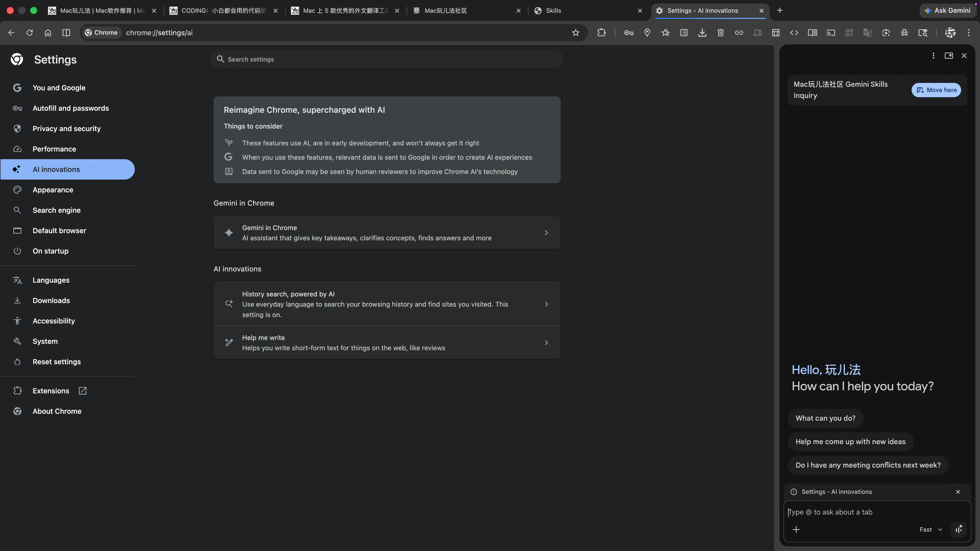Viewport: 980px width, 551px height.
Task: Bookmark this page with the star icon
Action: click(x=575, y=33)
